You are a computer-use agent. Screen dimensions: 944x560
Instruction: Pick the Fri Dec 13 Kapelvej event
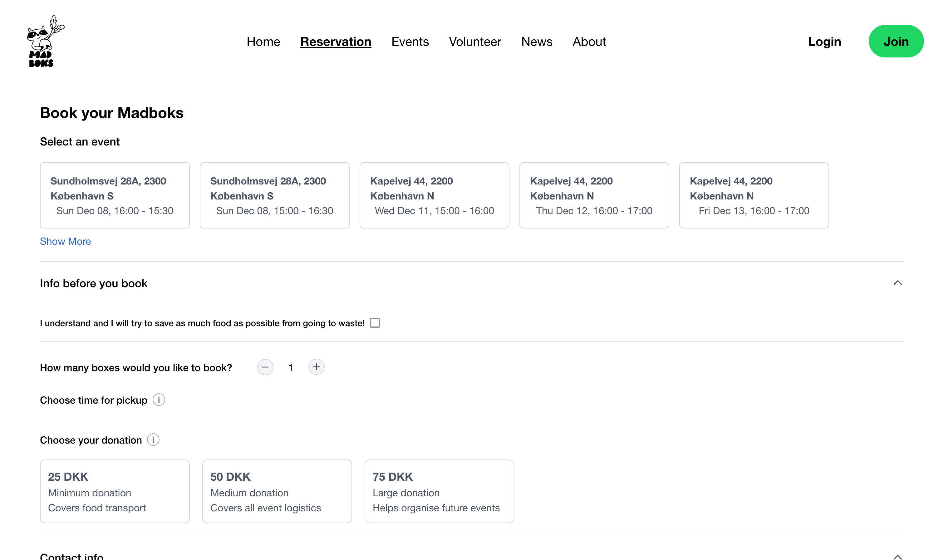(754, 195)
